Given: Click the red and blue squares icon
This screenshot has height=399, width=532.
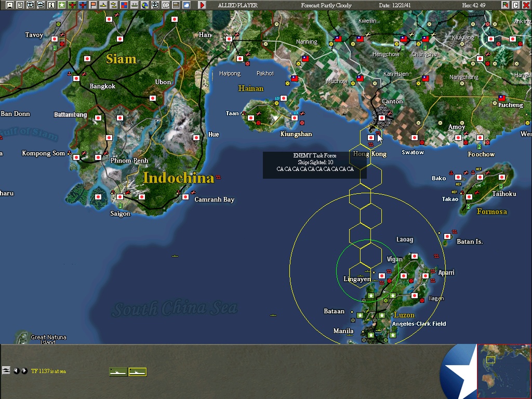Looking at the screenshot, I should tap(124, 5).
